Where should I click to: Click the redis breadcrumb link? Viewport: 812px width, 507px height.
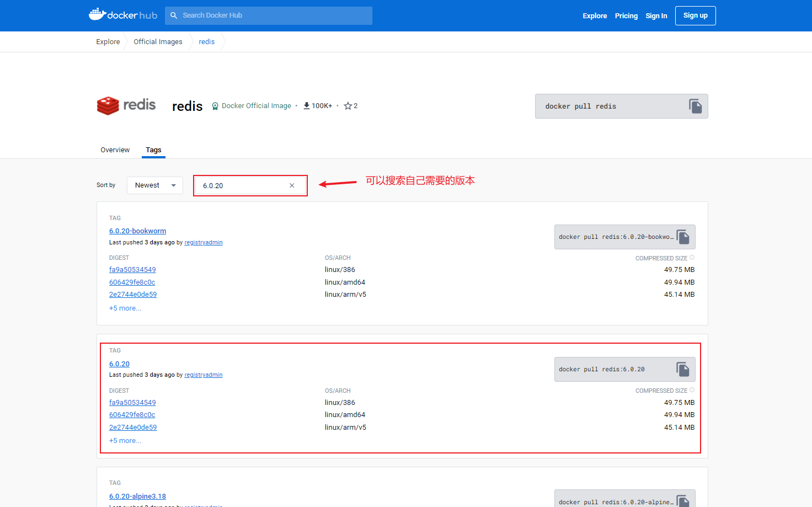point(207,42)
